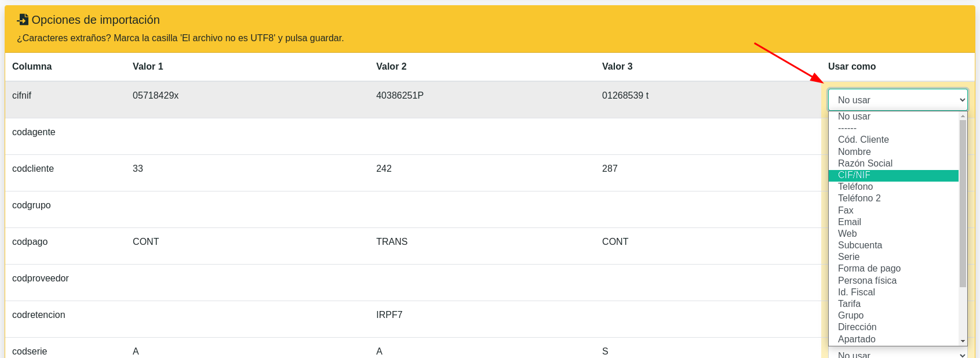Click the 'Columna' header
The height and width of the screenshot is (358, 980).
[32, 67]
